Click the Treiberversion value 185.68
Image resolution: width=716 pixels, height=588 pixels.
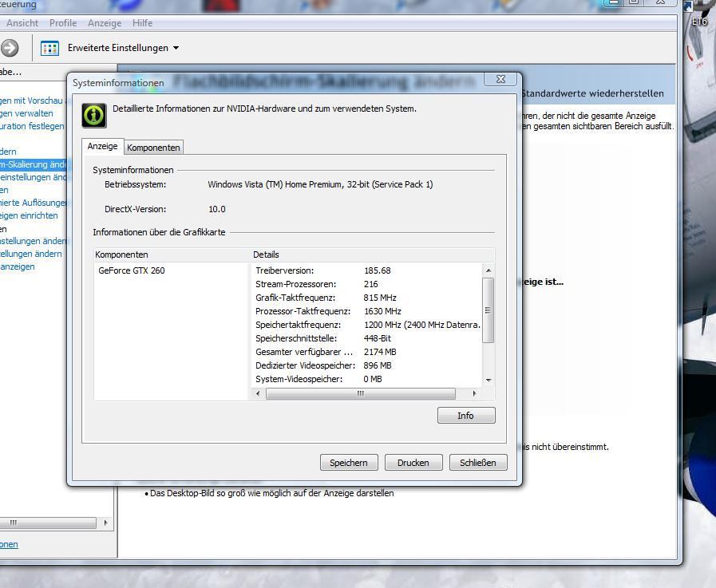click(378, 270)
